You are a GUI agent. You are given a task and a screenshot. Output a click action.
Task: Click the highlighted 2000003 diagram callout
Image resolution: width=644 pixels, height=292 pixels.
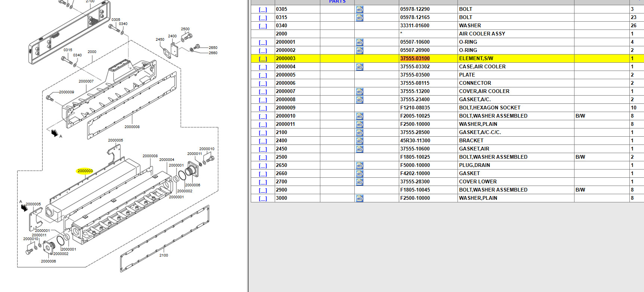[85, 171]
